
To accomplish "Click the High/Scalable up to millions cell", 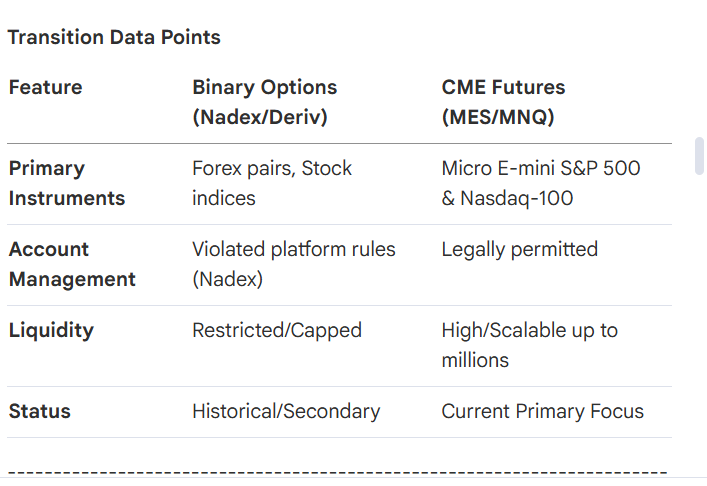I will click(x=529, y=345).
